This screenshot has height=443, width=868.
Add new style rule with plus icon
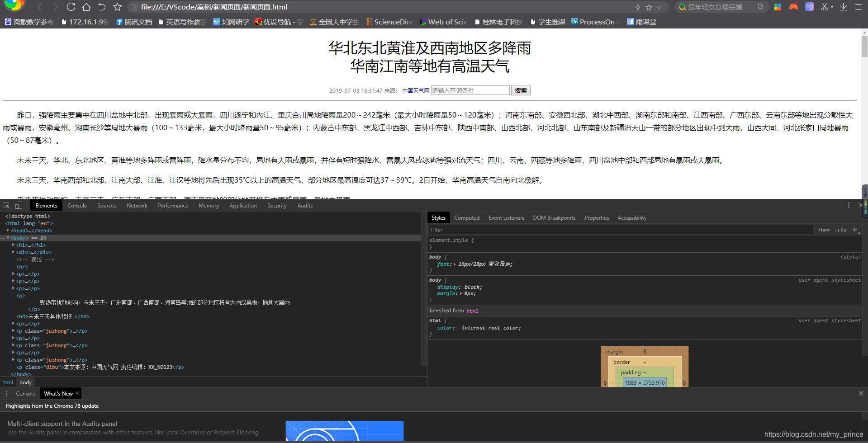point(855,230)
